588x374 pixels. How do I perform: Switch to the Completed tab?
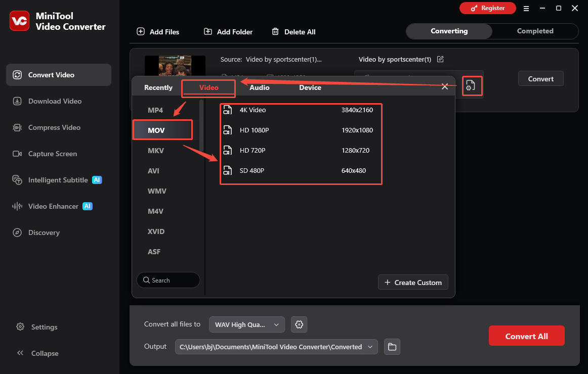(535, 31)
